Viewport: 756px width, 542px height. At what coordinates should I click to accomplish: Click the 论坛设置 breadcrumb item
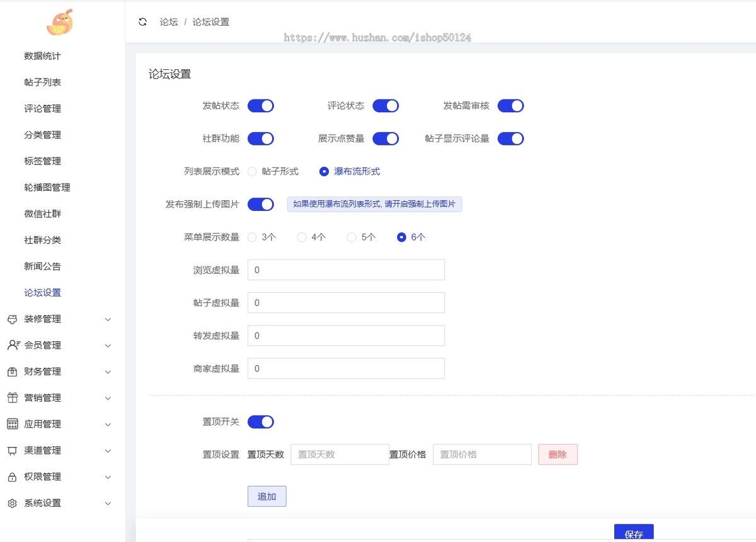pos(211,22)
